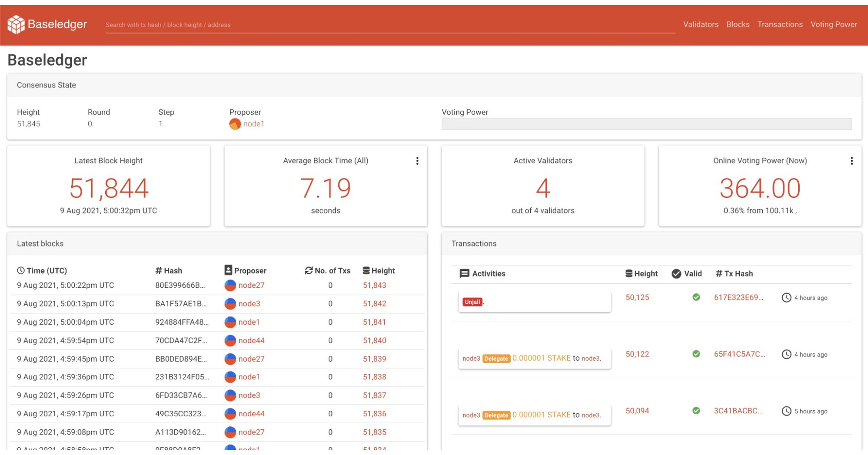
Task: Click the refresh icon on No. of Txs header
Action: coord(308,270)
